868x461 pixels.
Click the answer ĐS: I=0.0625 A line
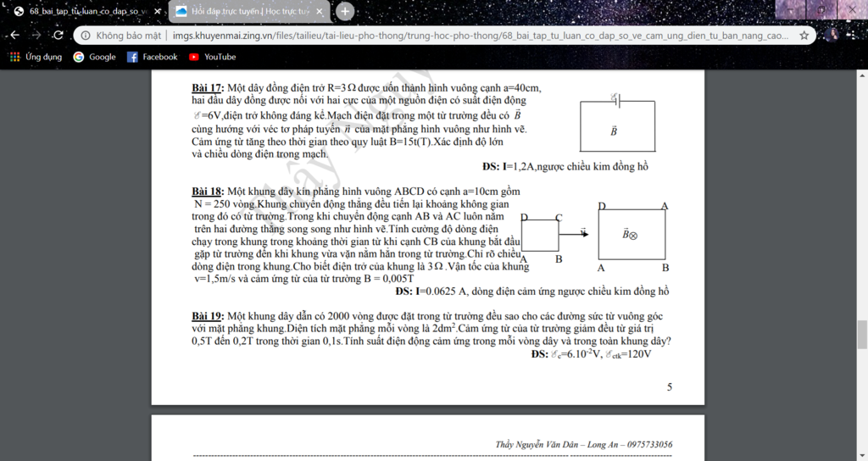coord(532,292)
